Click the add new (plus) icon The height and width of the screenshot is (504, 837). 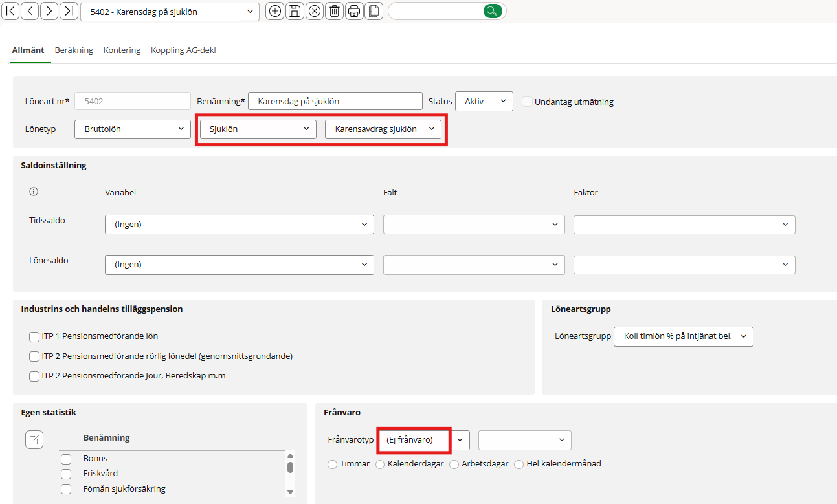coord(275,11)
